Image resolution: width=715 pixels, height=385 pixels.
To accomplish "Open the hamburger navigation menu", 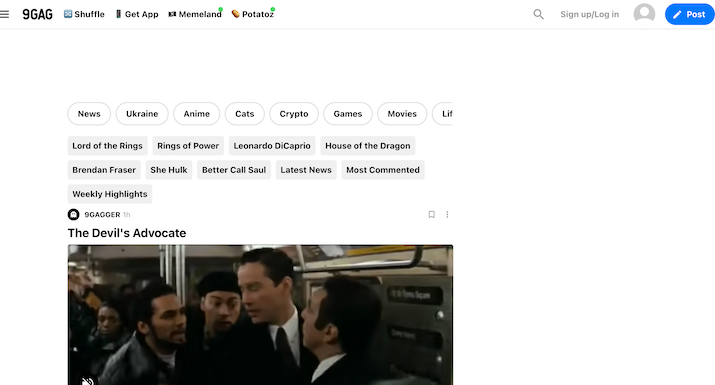I will pyautogui.click(x=5, y=14).
